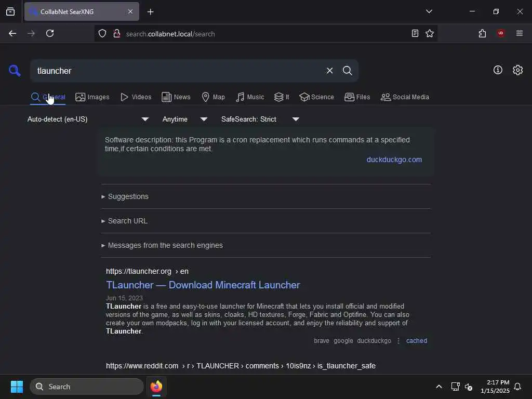View site security lock info
This screenshot has height=399, width=532.
(x=117, y=34)
